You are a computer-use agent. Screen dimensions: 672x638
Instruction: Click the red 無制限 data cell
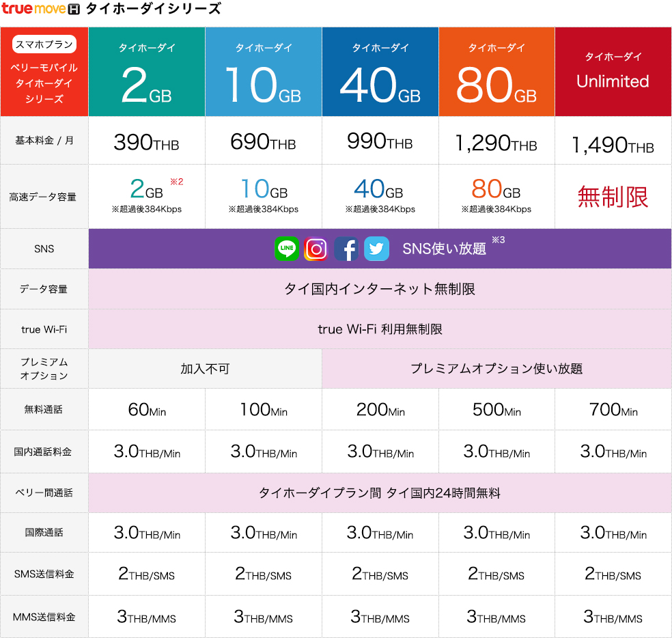tap(613, 197)
